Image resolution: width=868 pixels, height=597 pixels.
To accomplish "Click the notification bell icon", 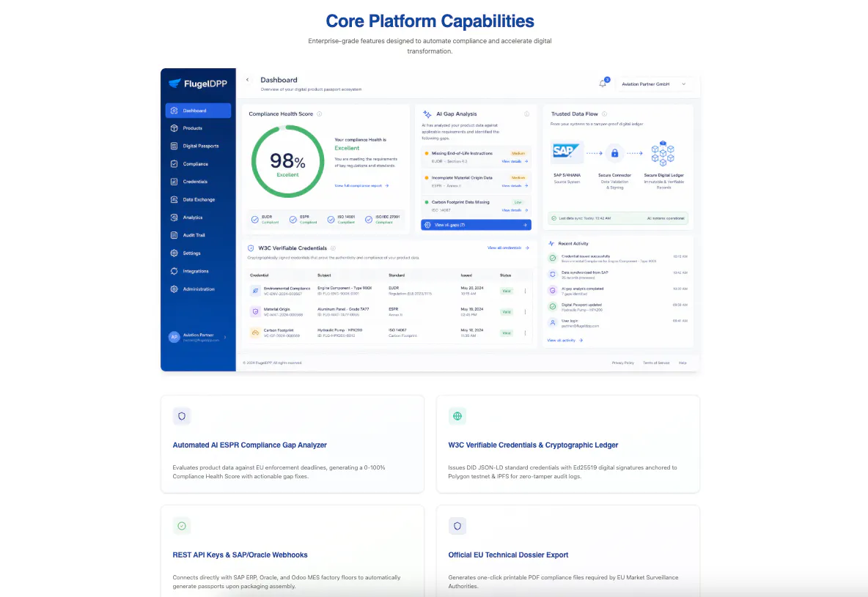I will [603, 84].
